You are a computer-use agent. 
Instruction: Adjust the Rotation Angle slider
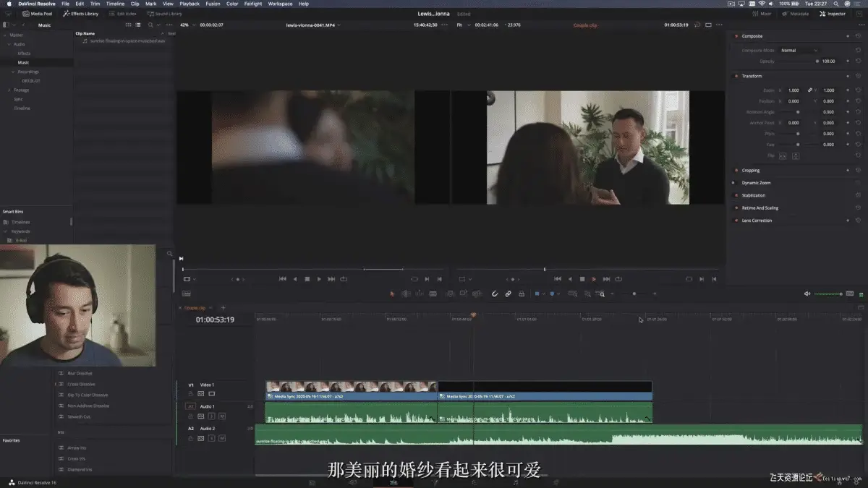798,112
